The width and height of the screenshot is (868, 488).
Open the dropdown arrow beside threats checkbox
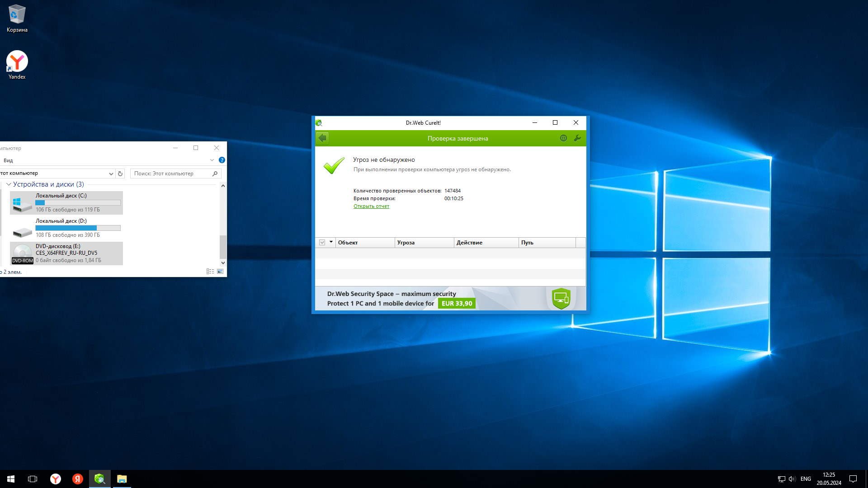(331, 242)
